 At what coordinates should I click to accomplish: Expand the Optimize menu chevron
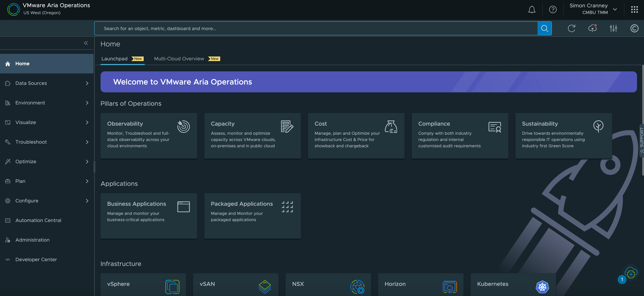(87, 161)
